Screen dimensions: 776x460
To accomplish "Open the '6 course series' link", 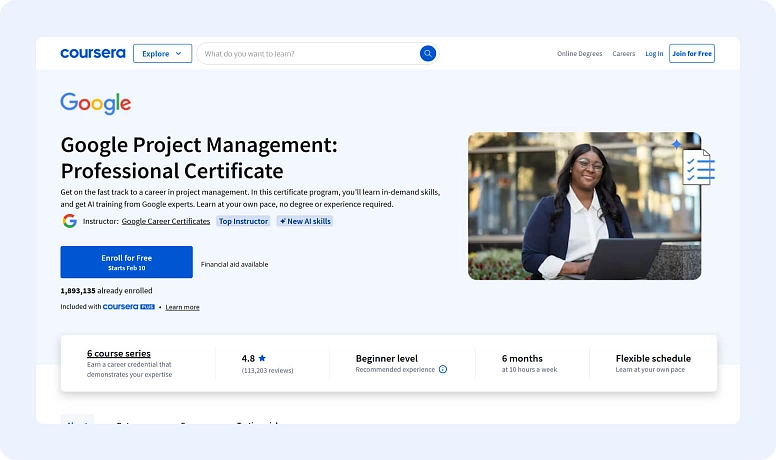I will [119, 353].
